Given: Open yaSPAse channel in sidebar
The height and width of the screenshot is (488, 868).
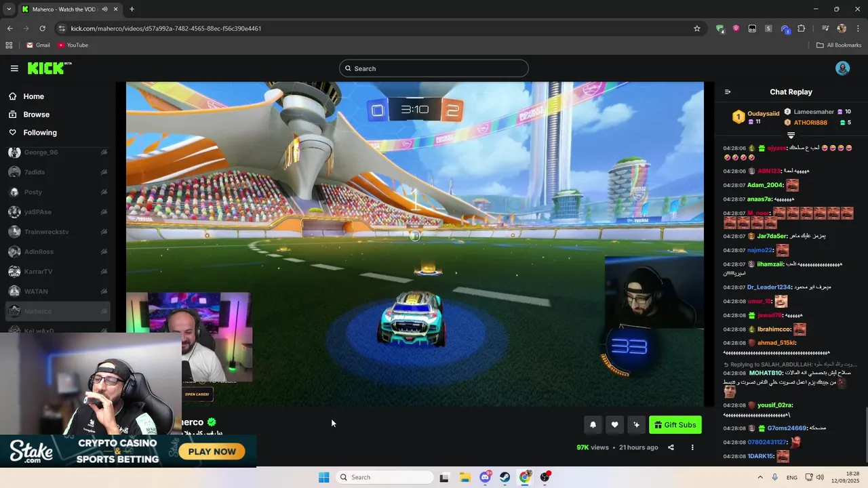Looking at the screenshot, I should pyautogui.click(x=58, y=212).
